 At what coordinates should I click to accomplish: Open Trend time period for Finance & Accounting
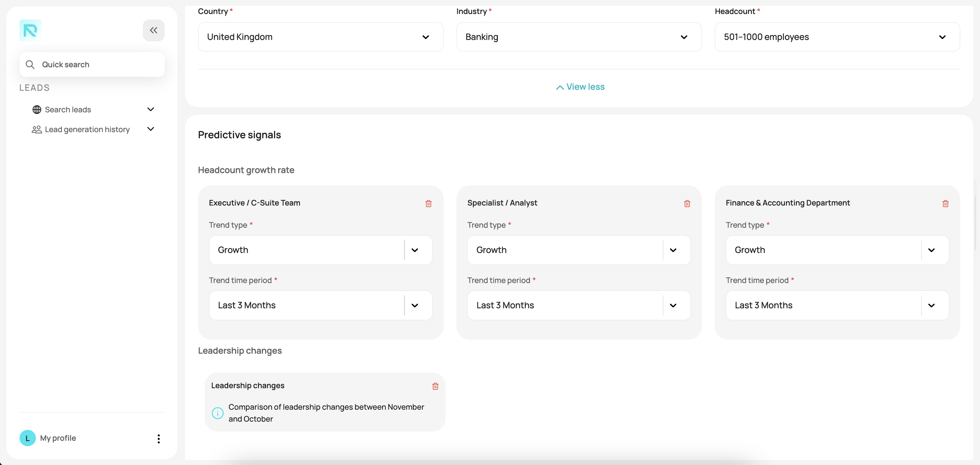(x=837, y=305)
